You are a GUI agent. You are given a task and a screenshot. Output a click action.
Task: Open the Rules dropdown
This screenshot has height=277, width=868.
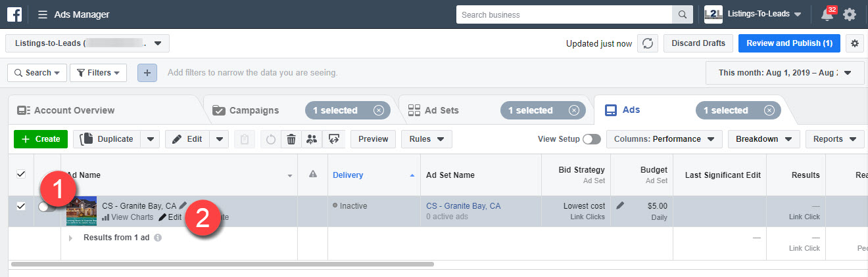pyautogui.click(x=426, y=139)
